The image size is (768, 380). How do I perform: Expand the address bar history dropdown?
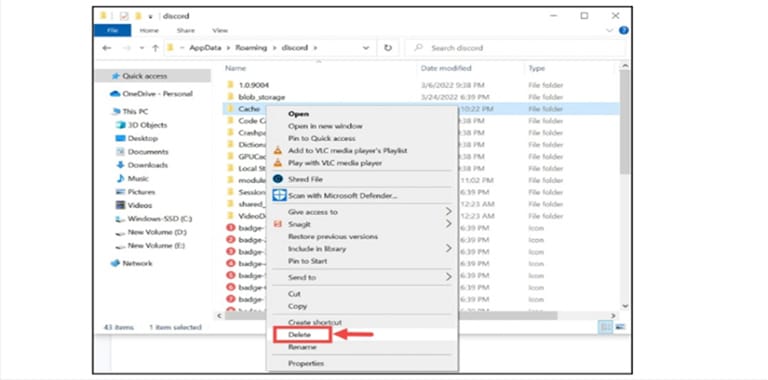click(366, 48)
